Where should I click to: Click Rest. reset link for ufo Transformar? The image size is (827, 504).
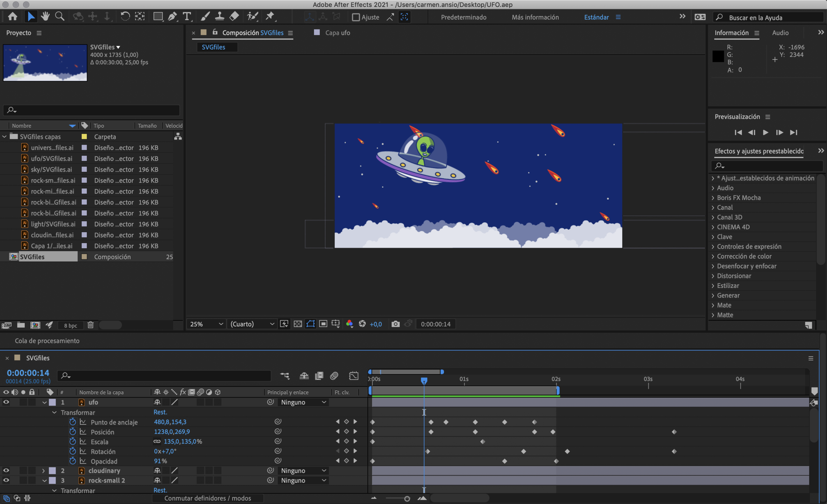[x=160, y=412]
